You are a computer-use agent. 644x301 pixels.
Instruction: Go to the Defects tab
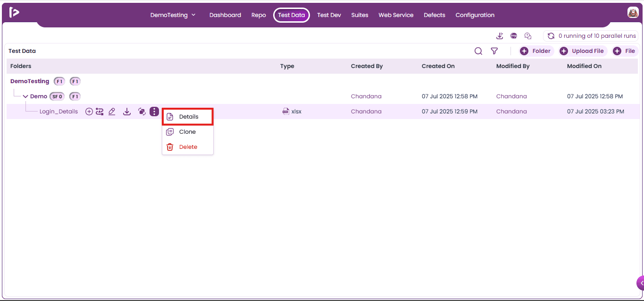tap(435, 15)
